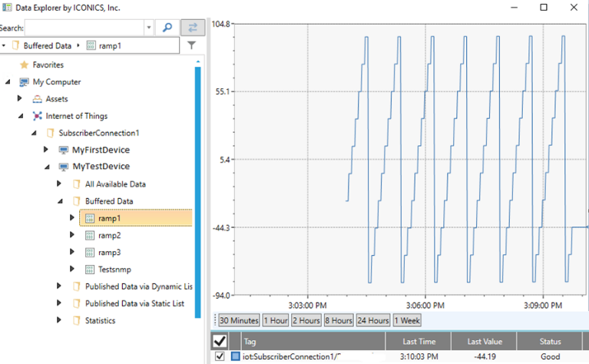Screen dimensions: 589x364
Task: Click the filter funnel icon
Action: tap(192, 46)
